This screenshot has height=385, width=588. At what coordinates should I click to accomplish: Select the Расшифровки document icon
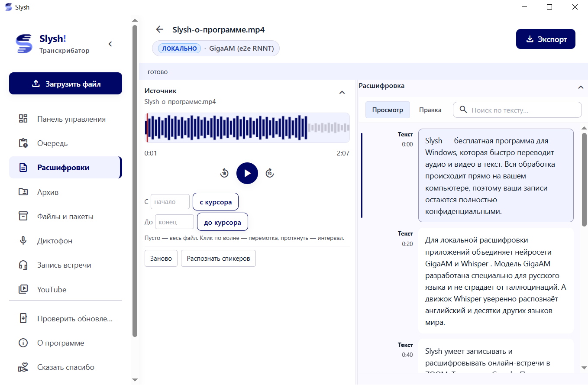(23, 168)
